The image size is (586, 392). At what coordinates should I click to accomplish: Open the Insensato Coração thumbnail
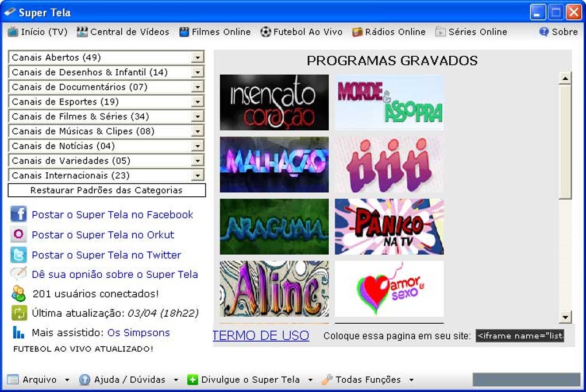[274, 102]
